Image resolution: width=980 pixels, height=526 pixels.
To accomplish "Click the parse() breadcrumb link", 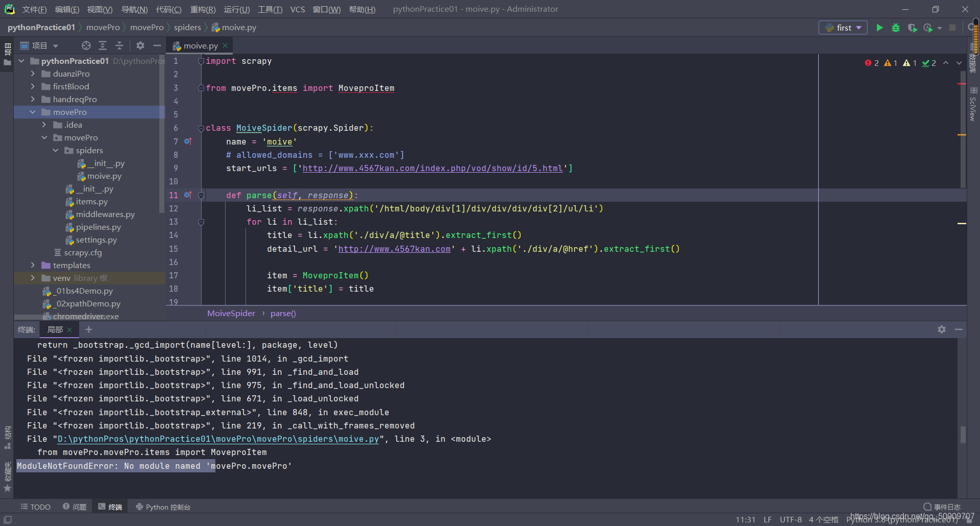I will (283, 313).
